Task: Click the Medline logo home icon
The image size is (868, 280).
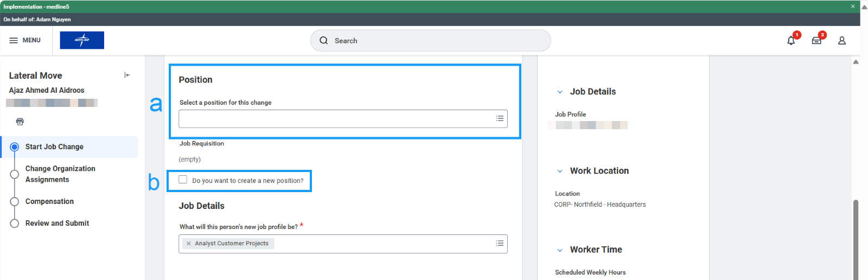Action: click(x=82, y=40)
